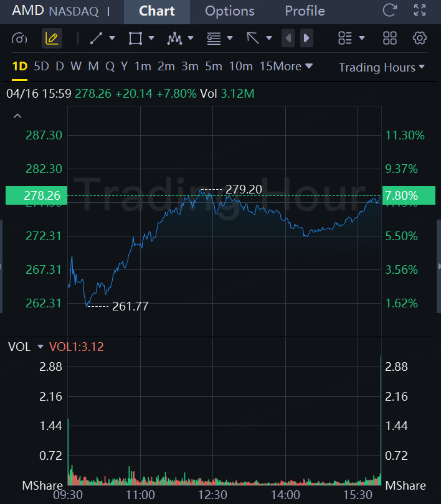This screenshot has width=441, height=504.
Task: Select the 2m interval
Action: tap(166, 67)
